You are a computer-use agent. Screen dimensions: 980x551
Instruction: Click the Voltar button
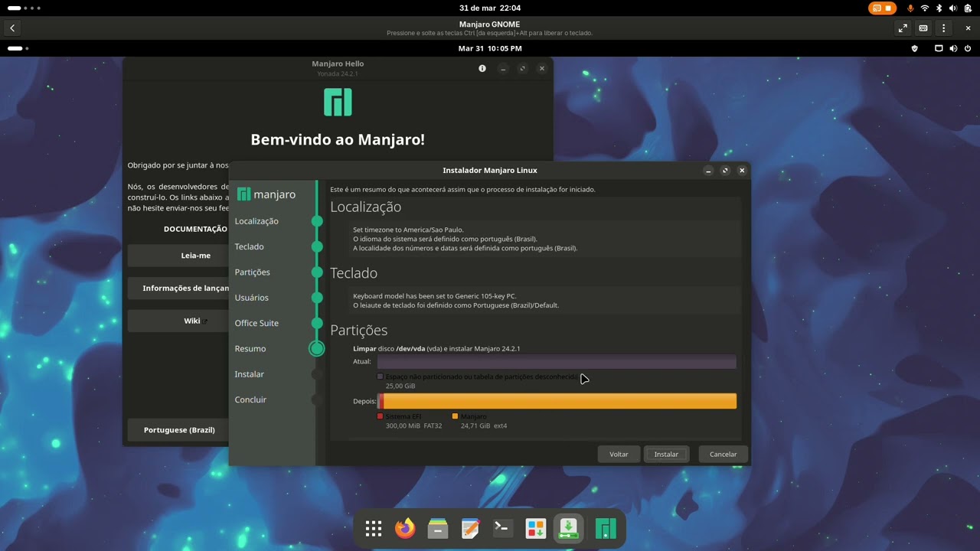(x=619, y=454)
